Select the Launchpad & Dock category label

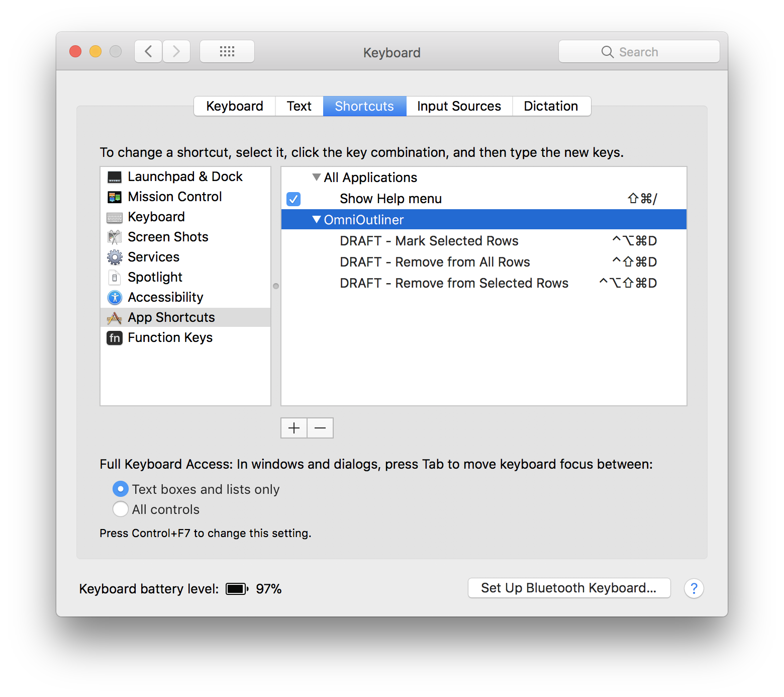click(185, 177)
